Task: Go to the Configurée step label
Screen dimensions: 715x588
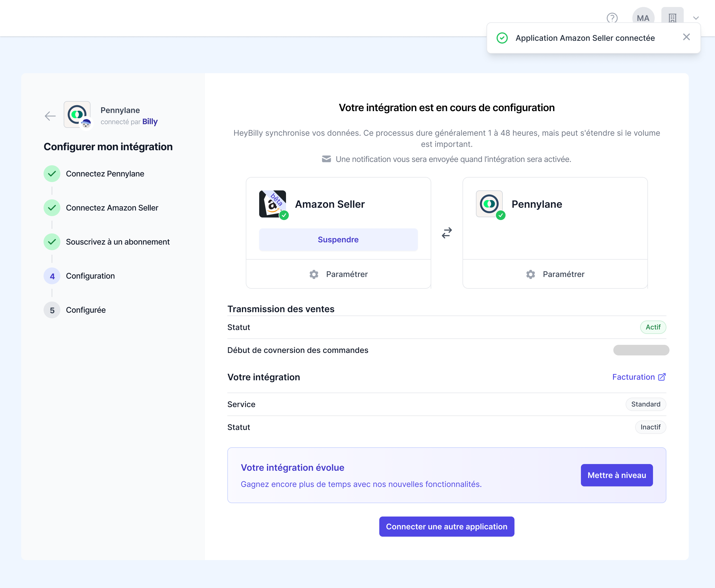Action: pos(86,310)
